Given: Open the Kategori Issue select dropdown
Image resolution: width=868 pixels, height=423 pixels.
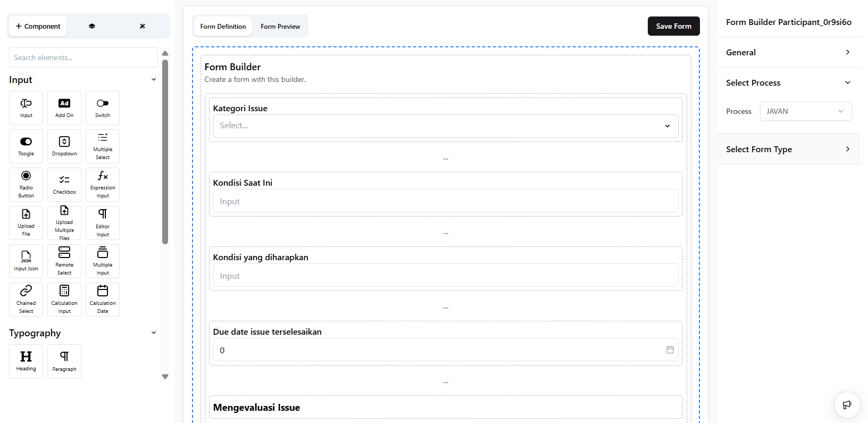Looking at the screenshot, I should pos(445,126).
